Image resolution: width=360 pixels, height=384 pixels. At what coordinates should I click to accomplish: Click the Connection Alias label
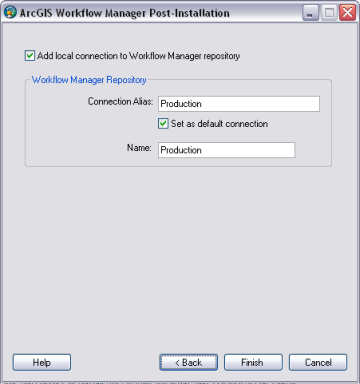click(120, 101)
